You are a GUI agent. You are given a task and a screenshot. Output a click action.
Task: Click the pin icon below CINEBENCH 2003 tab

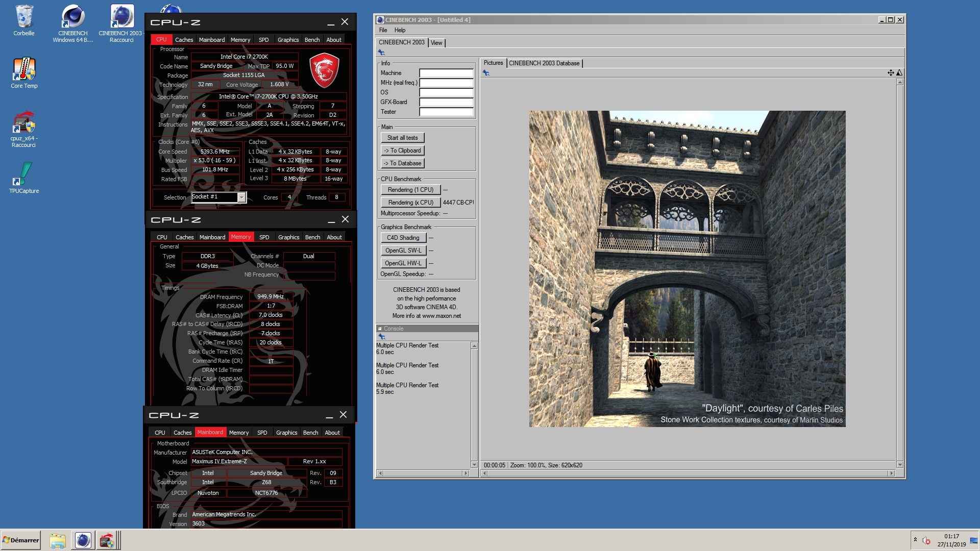tap(381, 53)
